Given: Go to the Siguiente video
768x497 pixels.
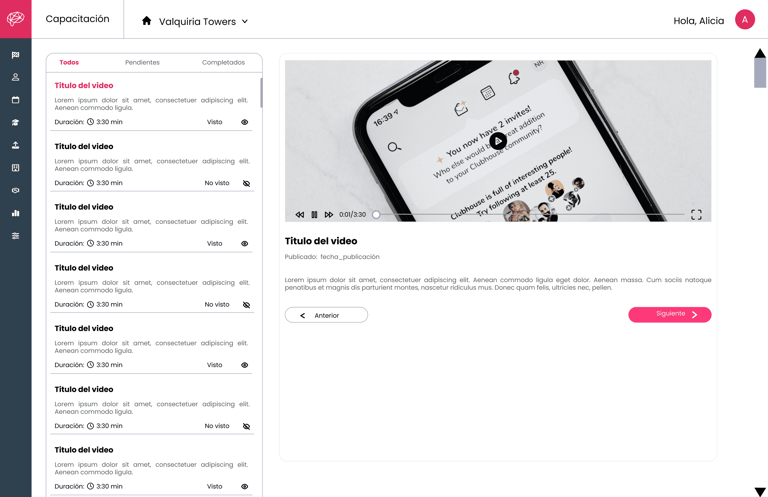Looking at the screenshot, I should pyautogui.click(x=670, y=314).
